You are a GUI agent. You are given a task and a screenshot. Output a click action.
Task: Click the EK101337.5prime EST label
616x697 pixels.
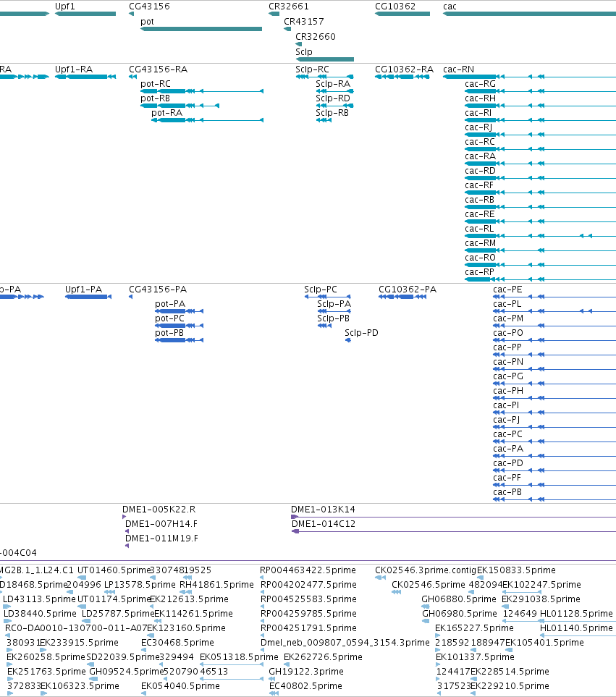click(475, 657)
